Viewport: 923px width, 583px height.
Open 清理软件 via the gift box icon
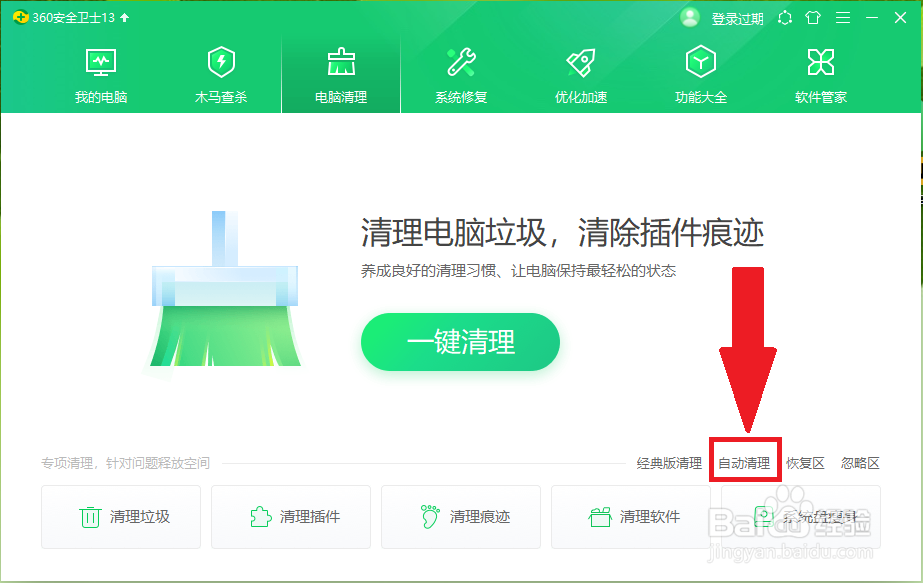[598, 516]
